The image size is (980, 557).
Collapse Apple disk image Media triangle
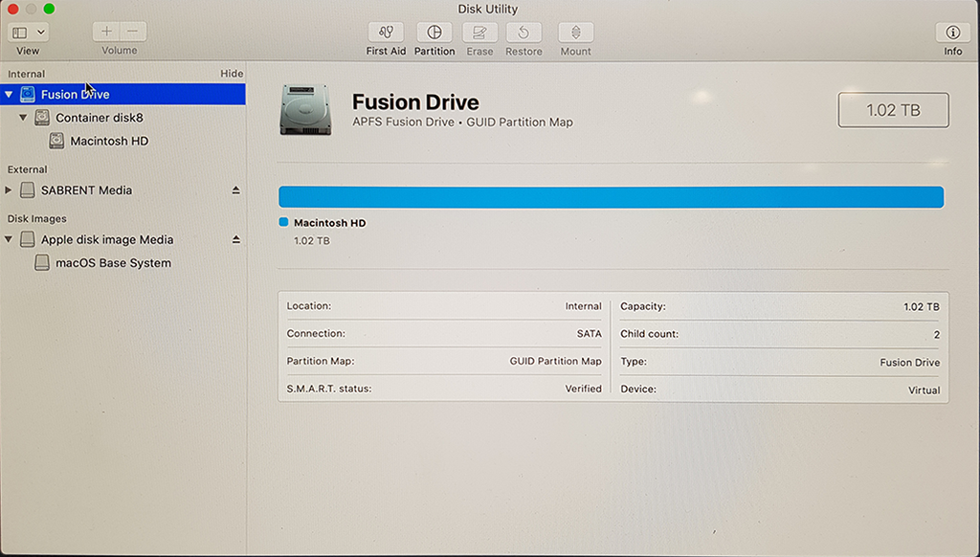[x=9, y=239]
